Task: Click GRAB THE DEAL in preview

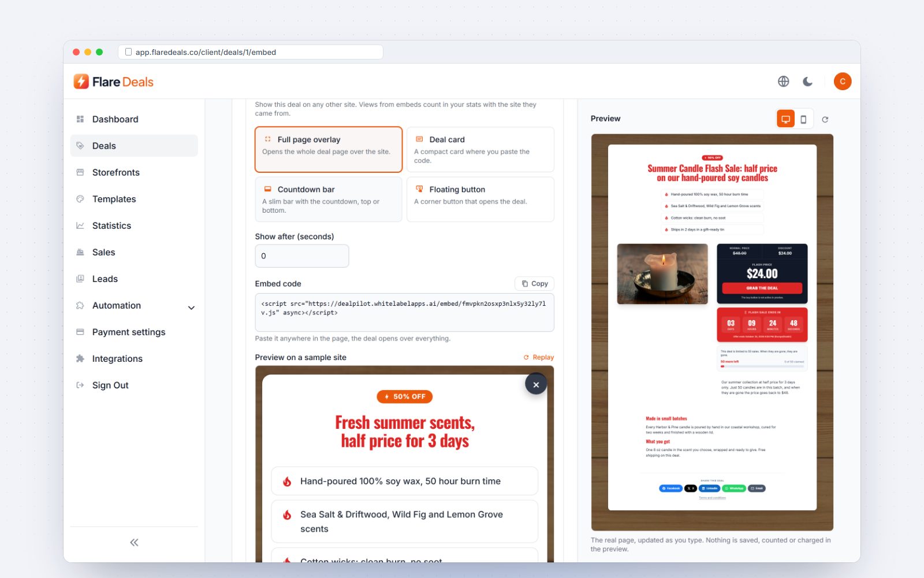Action: pyautogui.click(x=762, y=288)
